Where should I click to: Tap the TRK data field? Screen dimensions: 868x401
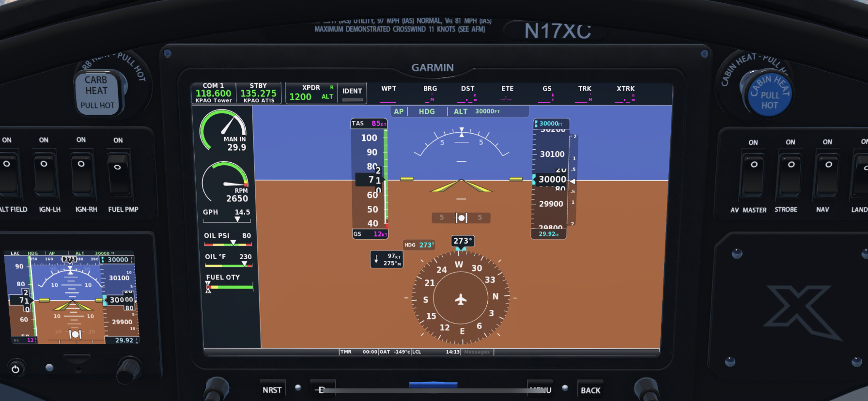tap(585, 94)
